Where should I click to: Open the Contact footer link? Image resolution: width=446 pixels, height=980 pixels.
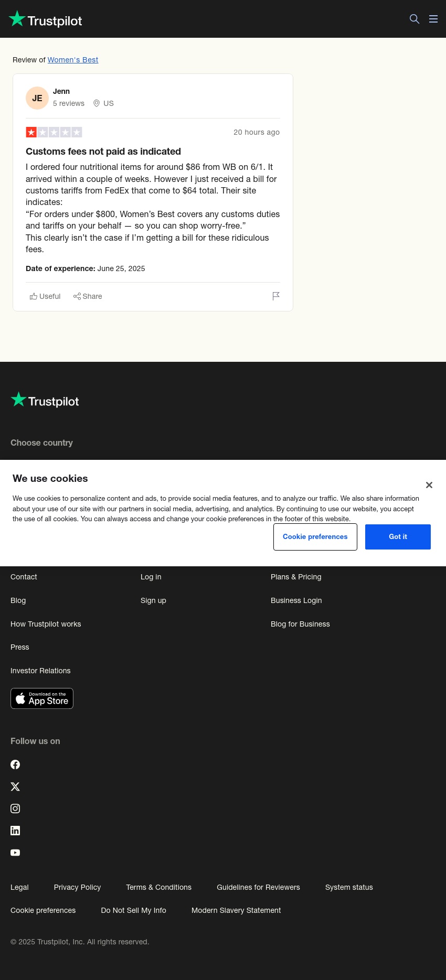24,577
